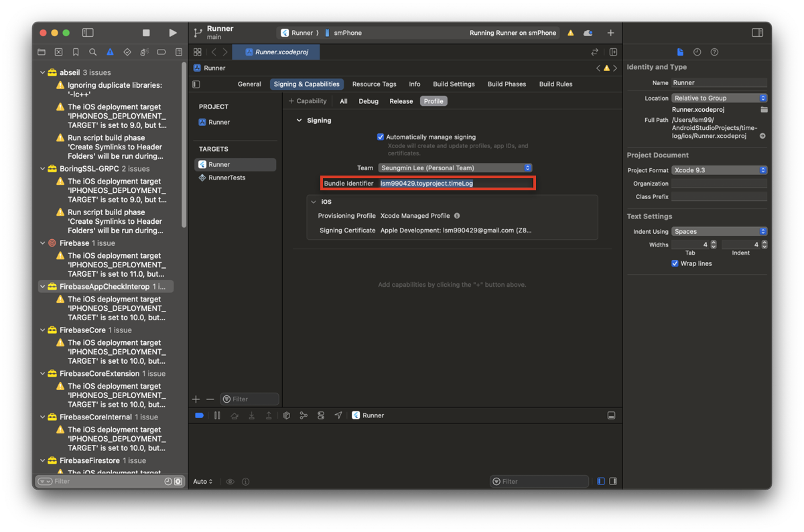The height and width of the screenshot is (532, 804).
Task: Open the Test navigator diamond icon
Action: tap(127, 52)
